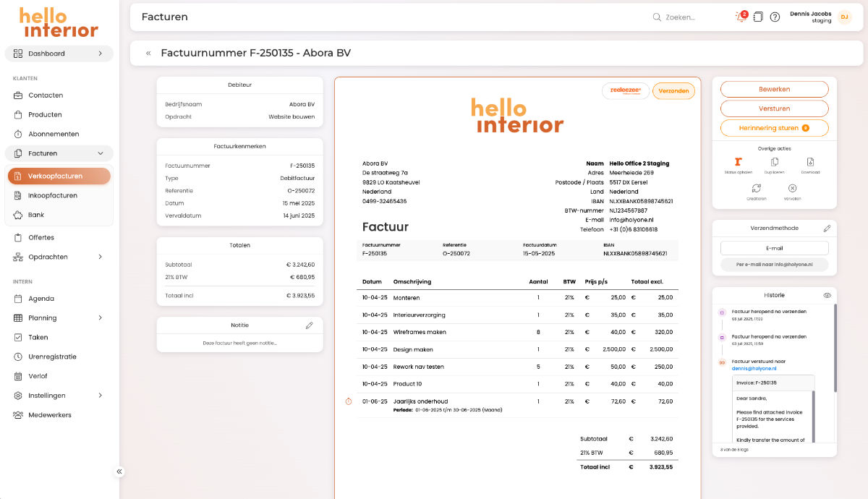868x499 pixels.
Task: Collapse the sidebar with double-chevron
Action: point(119,472)
